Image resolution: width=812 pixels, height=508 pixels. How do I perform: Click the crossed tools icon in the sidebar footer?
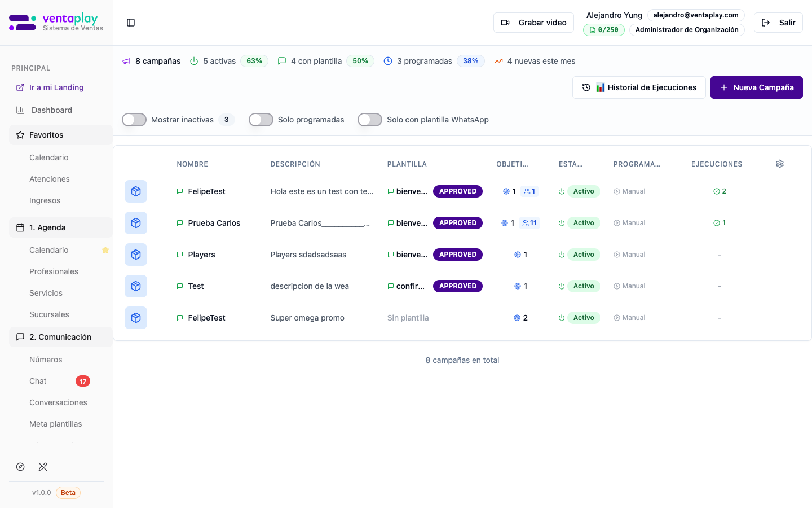[x=43, y=467]
